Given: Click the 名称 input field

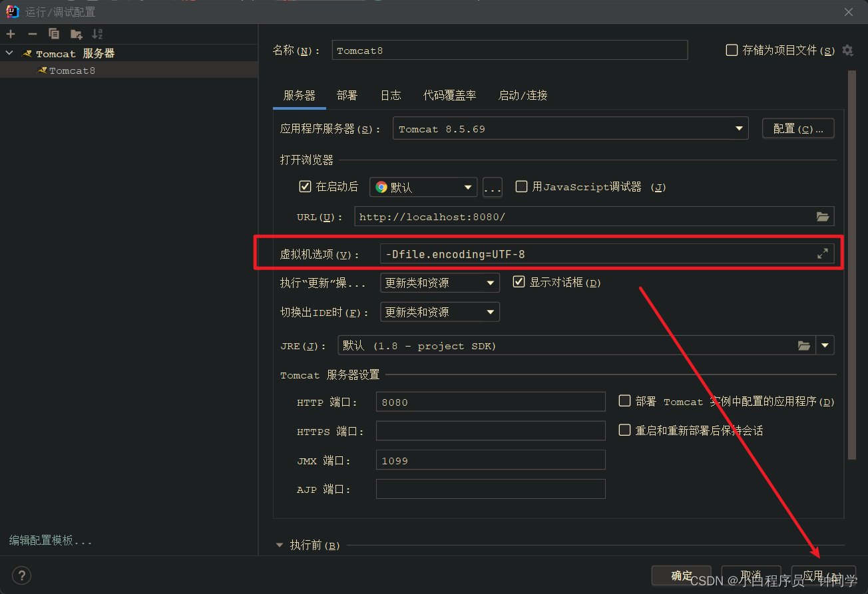Looking at the screenshot, I should pyautogui.click(x=509, y=51).
